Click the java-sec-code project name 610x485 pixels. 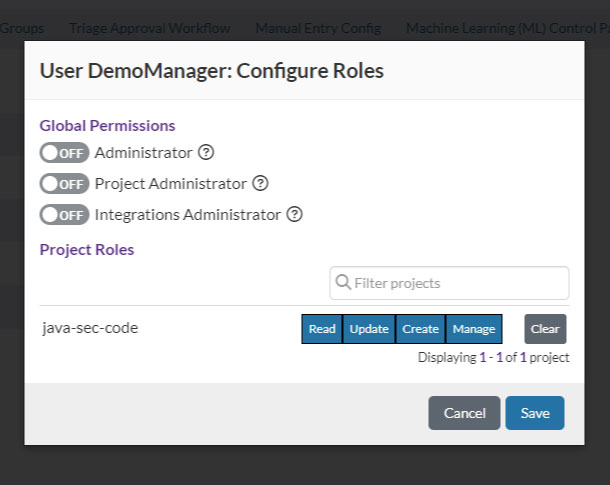coord(90,328)
